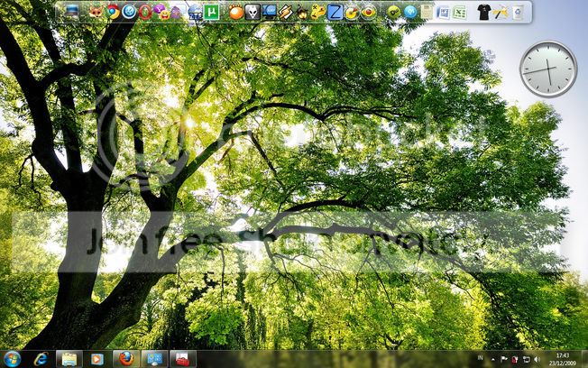Screen dimensions: 588x368
Task: Open the Windows Start menu
Action: [12, 359]
